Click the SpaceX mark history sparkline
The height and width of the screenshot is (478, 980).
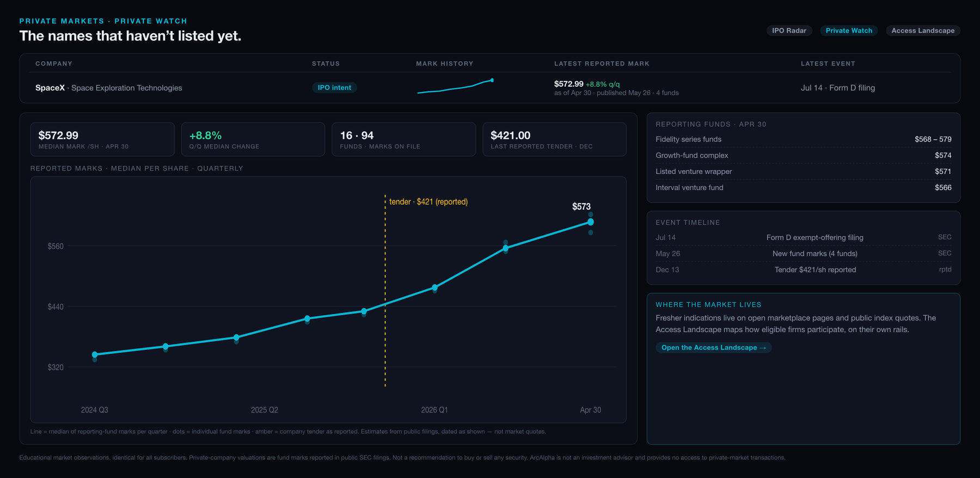tap(455, 87)
